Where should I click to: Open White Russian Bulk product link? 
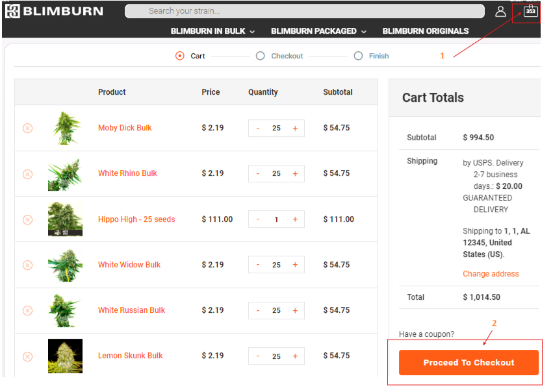(x=131, y=310)
